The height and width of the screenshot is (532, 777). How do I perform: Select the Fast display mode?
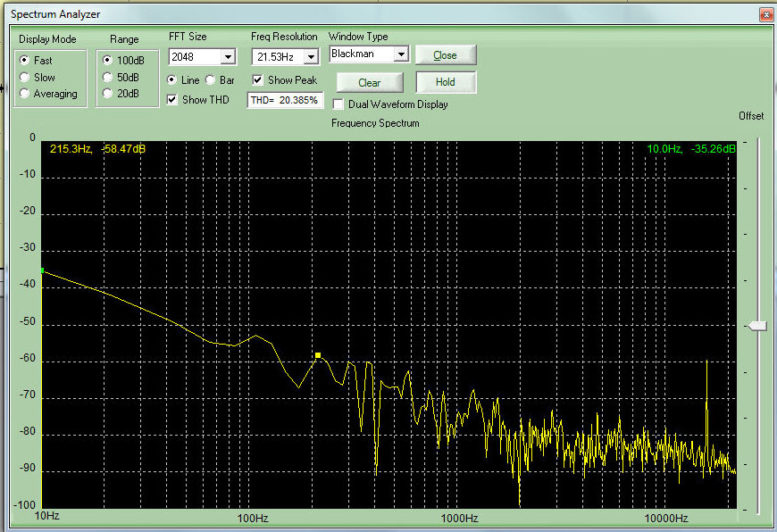pos(25,61)
